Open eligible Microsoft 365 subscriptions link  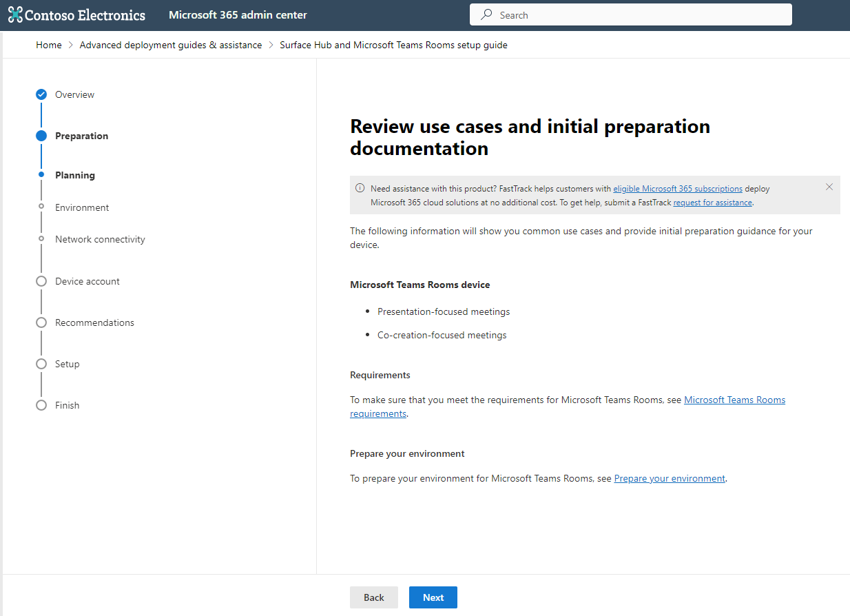tap(678, 189)
